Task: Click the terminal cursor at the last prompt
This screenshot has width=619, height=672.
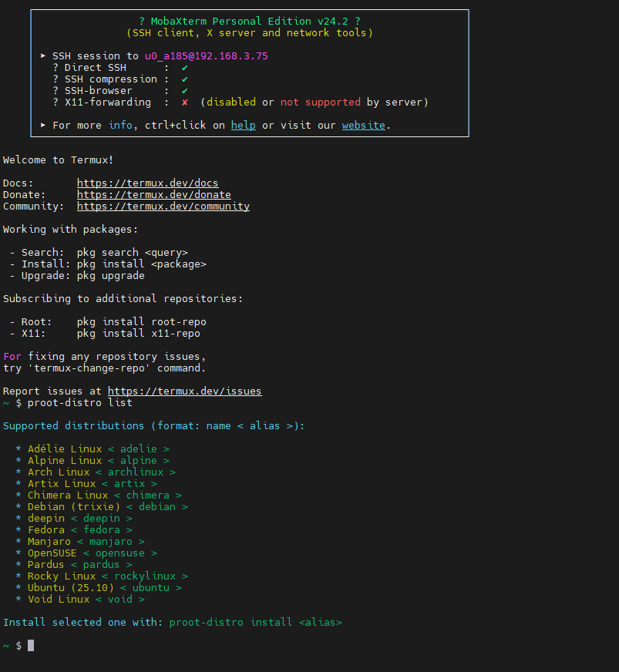Action: click(x=31, y=646)
